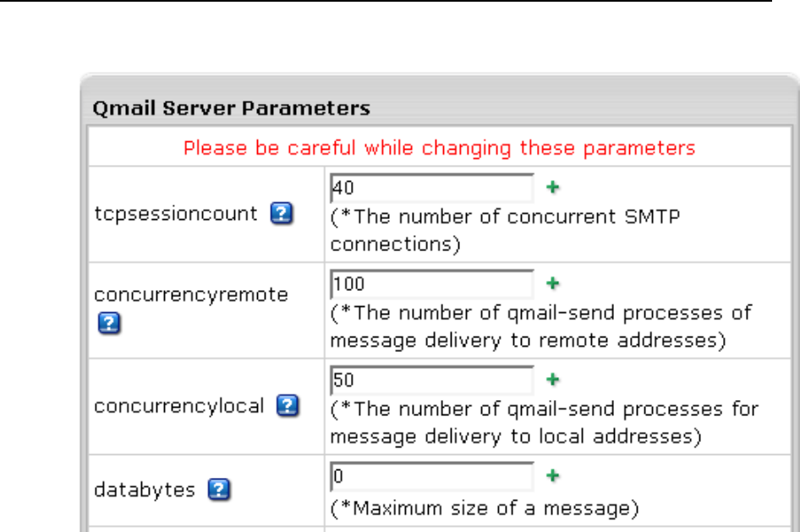Click the concurrencyremote label

click(x=191, y=295)
